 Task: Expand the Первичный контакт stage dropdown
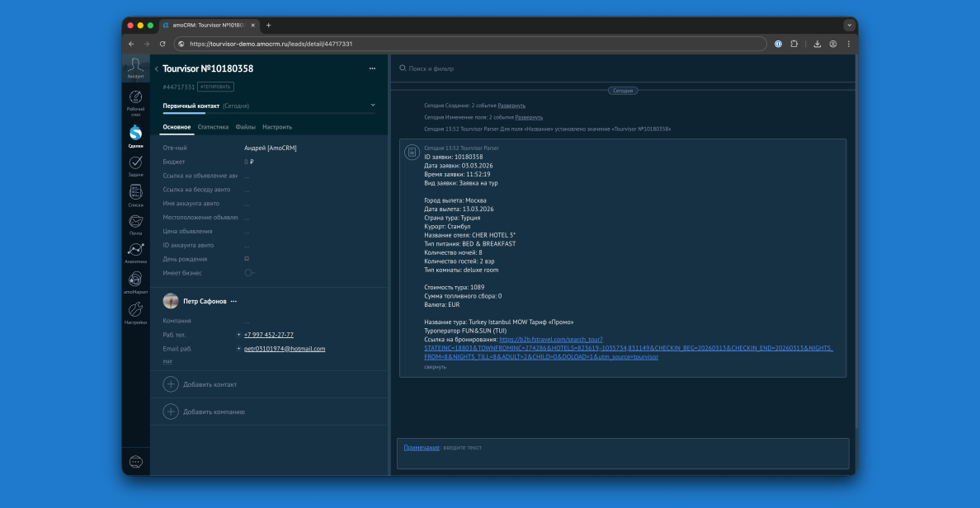pyautogui.click(x=372, y=105)
